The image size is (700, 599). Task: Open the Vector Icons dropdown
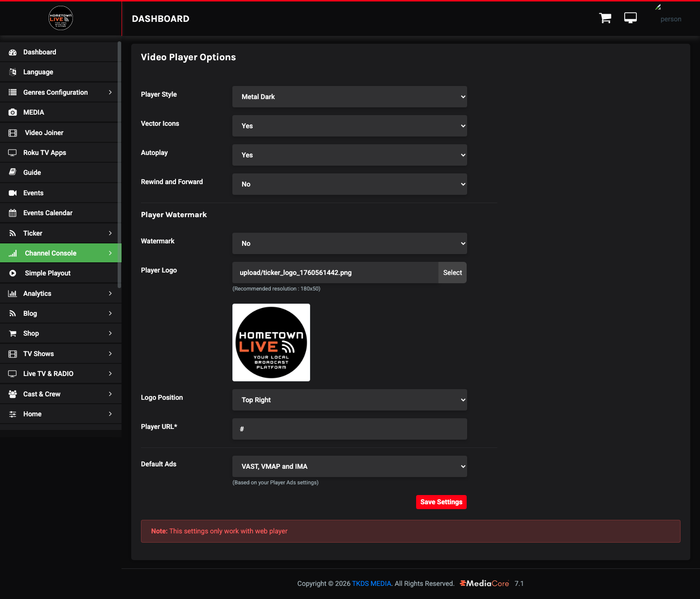click(350, 126)
